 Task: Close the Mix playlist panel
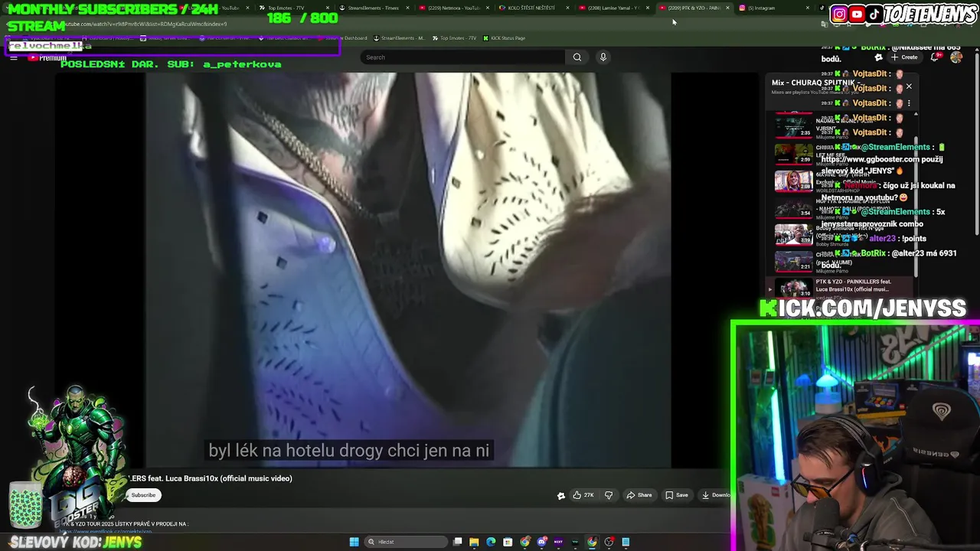click(909, 86)
